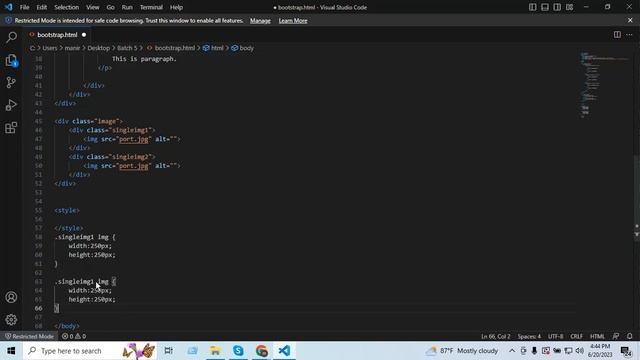Open the Edit menu
The height and width of the screenshot is (360, 640).
[x=42, y=7]
